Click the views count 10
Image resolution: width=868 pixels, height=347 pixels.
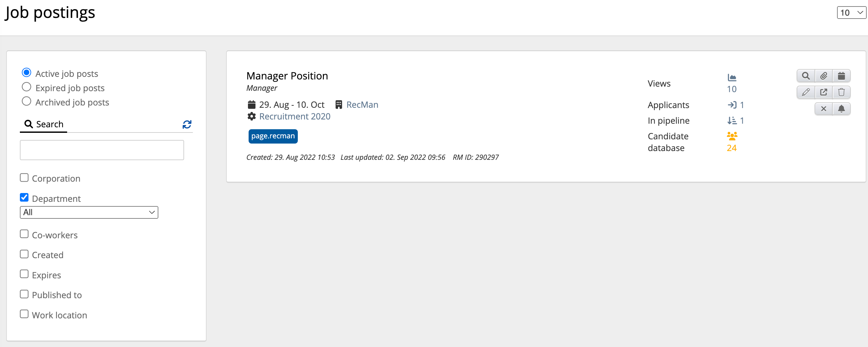pyautogui.click(x=731, y=89)
